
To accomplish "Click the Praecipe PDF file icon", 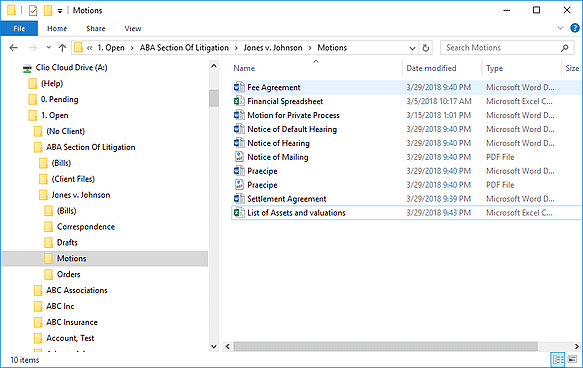I will coord(239,185).
